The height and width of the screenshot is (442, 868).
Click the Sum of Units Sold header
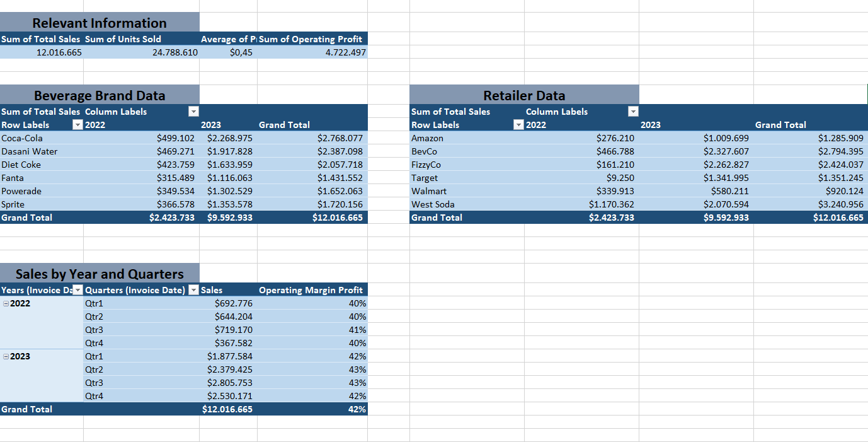142,39
